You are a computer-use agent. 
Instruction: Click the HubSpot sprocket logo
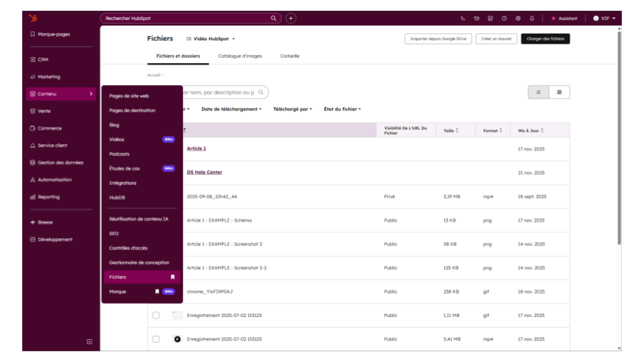33,18
